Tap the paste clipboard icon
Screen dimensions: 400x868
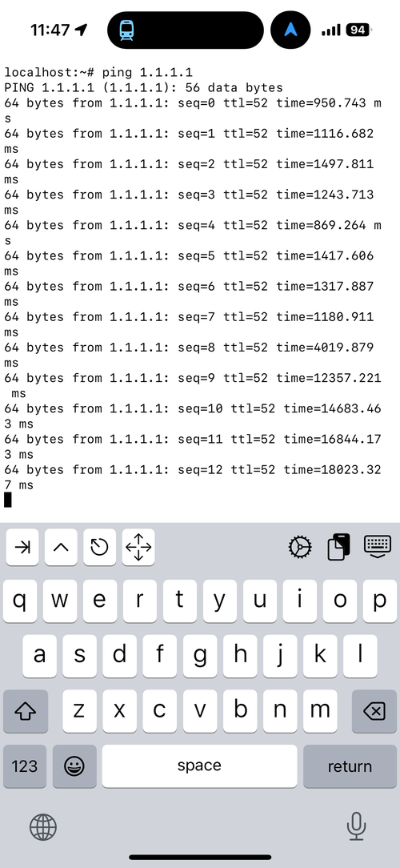pyautogui.click(x=339, y=547)
